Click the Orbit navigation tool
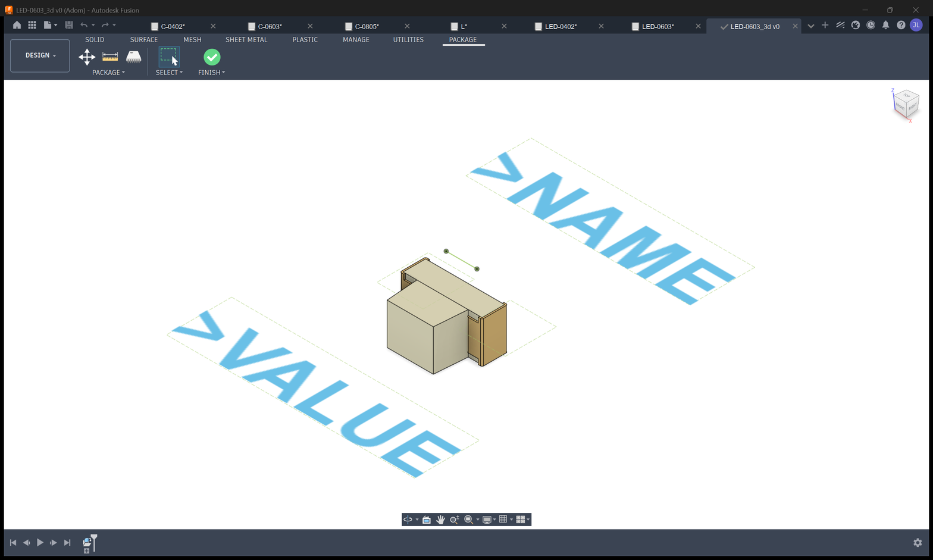The height and width of the screenshot is (560, 933). (x=408, y=520)
